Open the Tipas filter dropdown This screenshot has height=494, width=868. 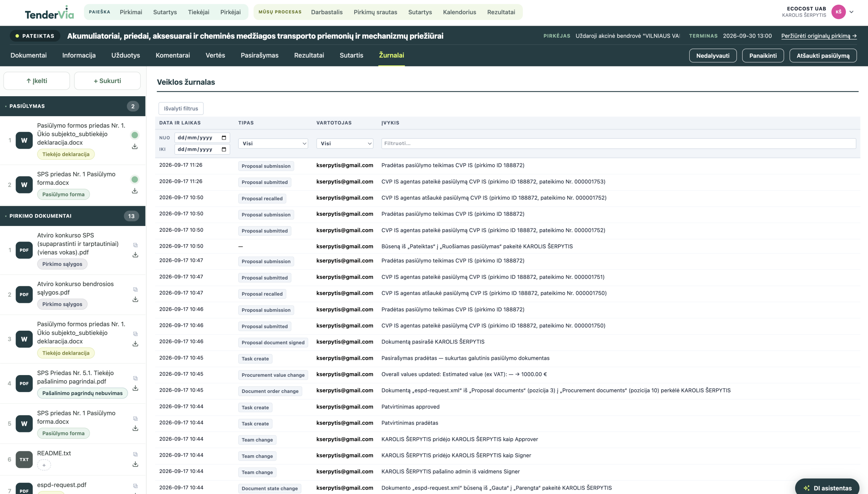coord(273,144)
